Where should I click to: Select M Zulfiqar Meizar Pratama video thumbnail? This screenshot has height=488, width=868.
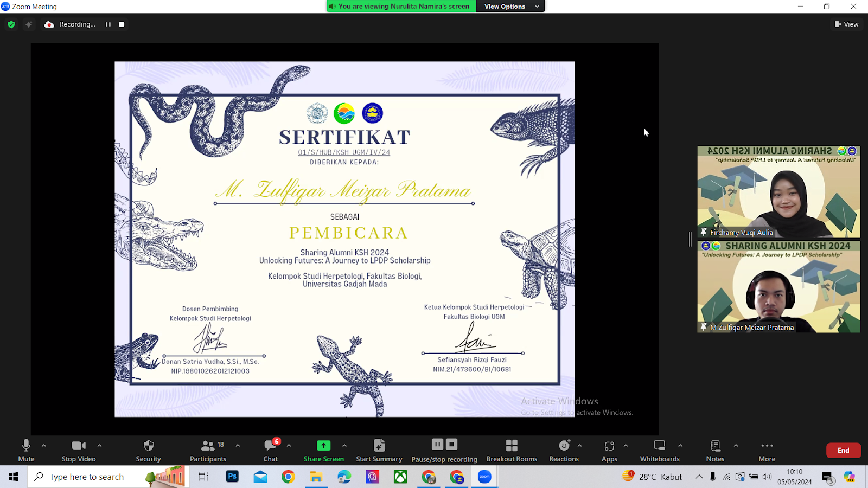(x=778, y=287)
